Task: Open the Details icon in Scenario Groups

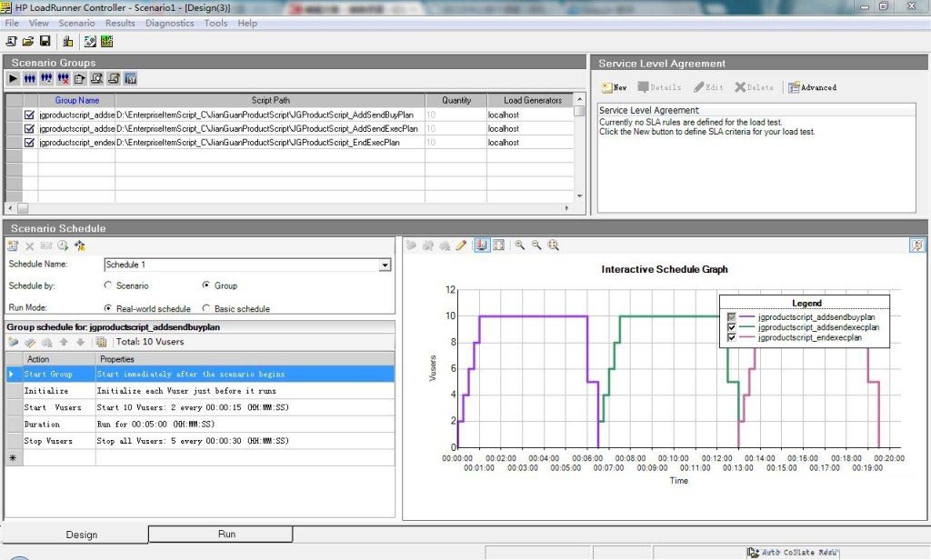Action: pyautogui.click(x=96, y=78)
